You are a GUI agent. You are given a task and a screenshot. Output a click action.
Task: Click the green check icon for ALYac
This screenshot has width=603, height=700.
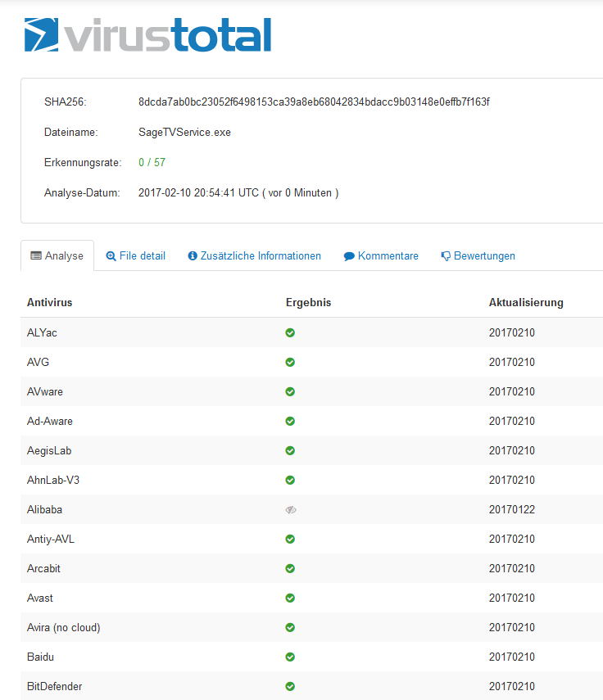(x=290, y=332)
